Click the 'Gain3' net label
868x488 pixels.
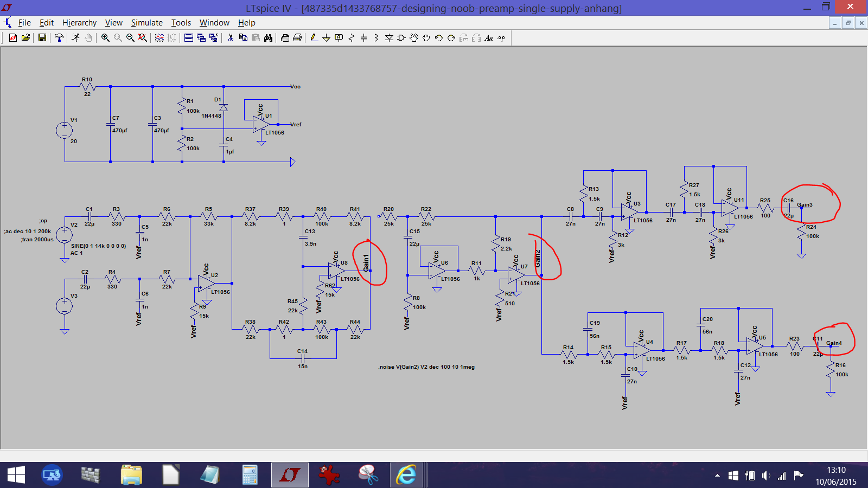(805, 205)
